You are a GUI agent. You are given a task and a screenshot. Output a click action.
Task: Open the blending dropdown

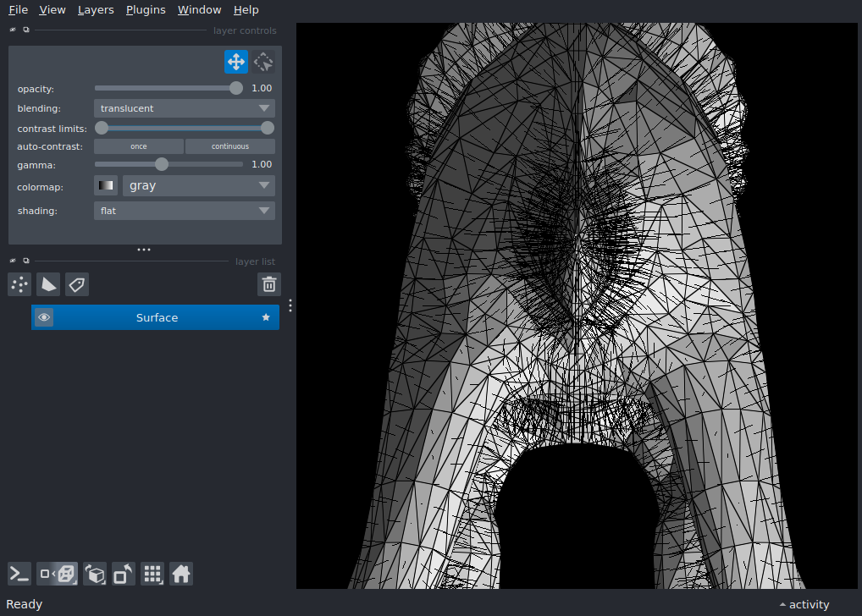184,107
